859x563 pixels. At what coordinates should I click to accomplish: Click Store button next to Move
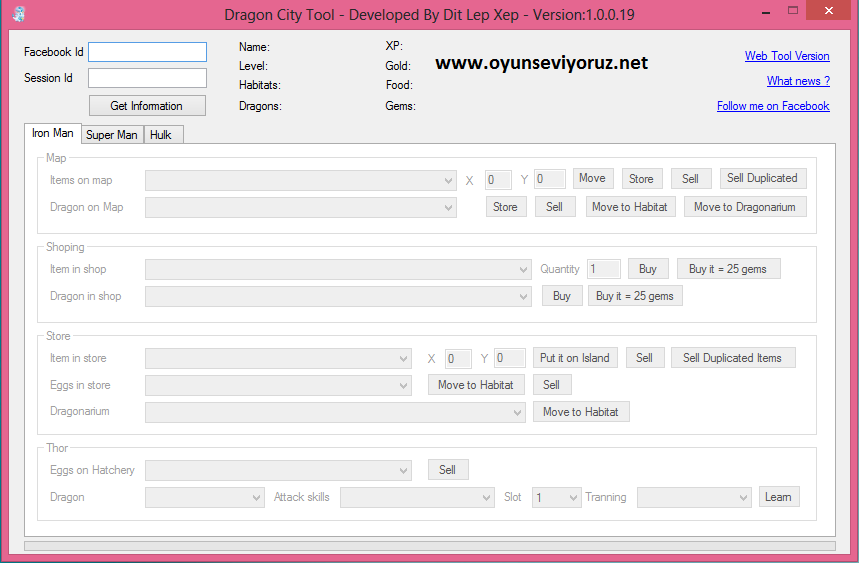(x=642, y=179)
